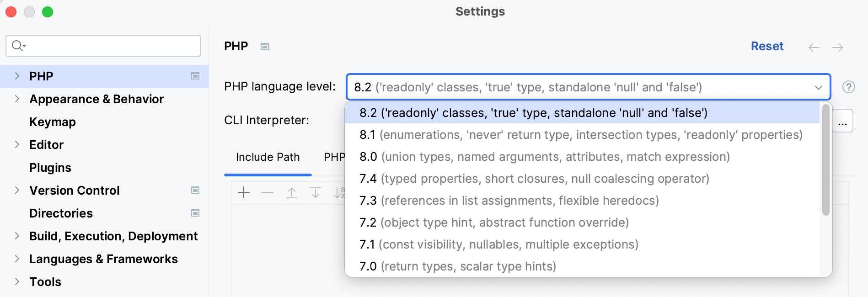Remove selected include path with minus icon
868x297 pixels.
[x=268, y=192]
